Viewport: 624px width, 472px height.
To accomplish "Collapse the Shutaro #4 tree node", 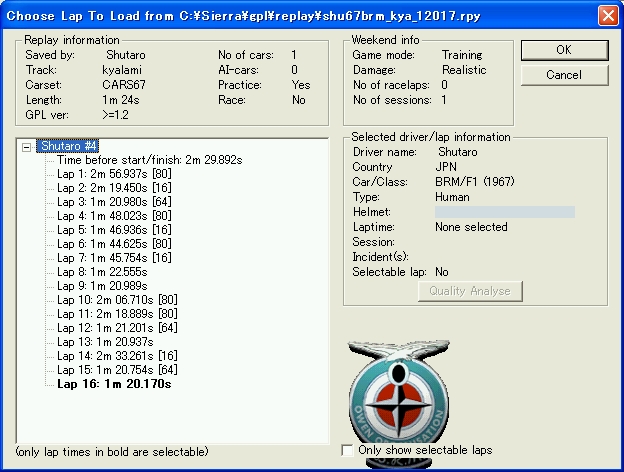I will [x=26, y=147].
